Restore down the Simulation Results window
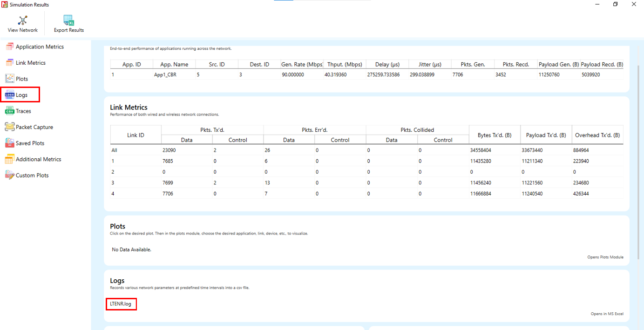 (x=615, y=4)
